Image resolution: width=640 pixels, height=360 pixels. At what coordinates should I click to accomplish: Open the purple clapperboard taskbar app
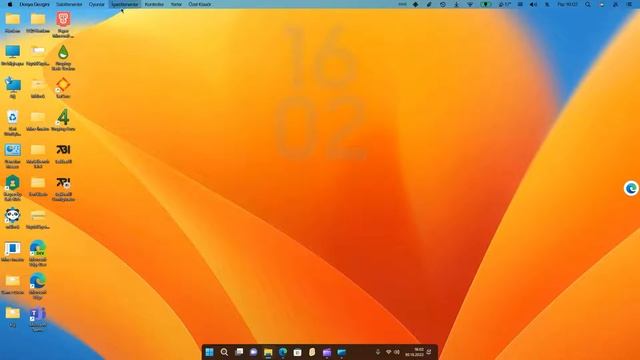point(327,352)
